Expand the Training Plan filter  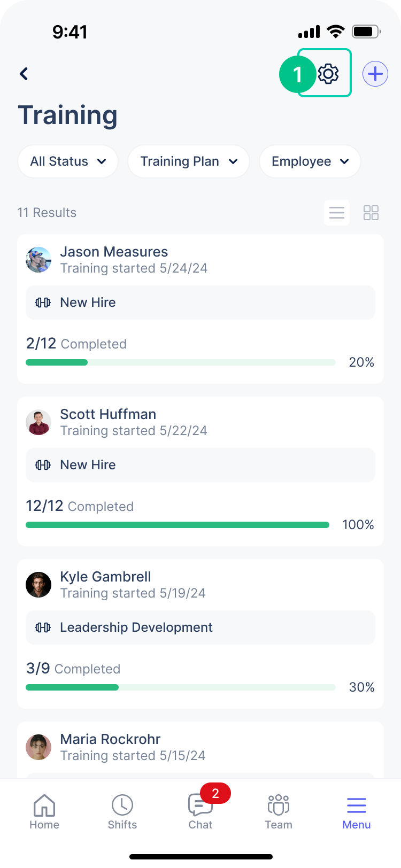189,161
